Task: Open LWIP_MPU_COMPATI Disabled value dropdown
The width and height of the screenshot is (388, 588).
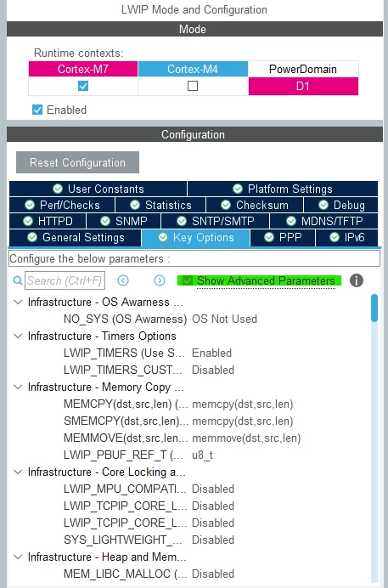Action: tap(213, 489)
